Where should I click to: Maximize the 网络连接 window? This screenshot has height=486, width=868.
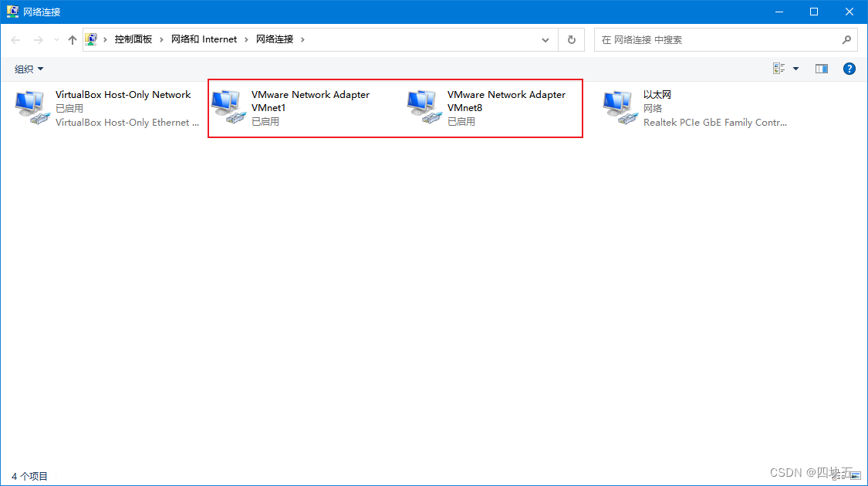pos(814,12)
